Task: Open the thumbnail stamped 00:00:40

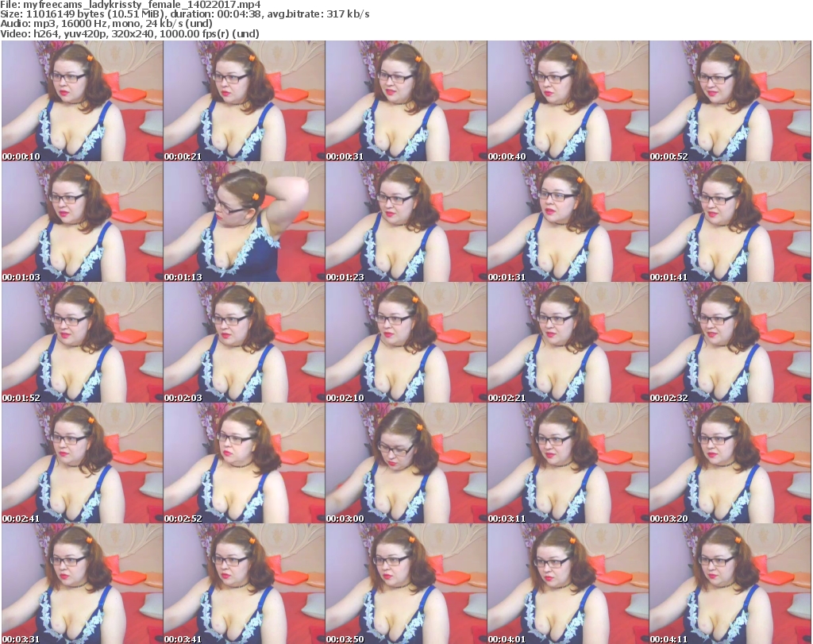Action: coord(568,101)
